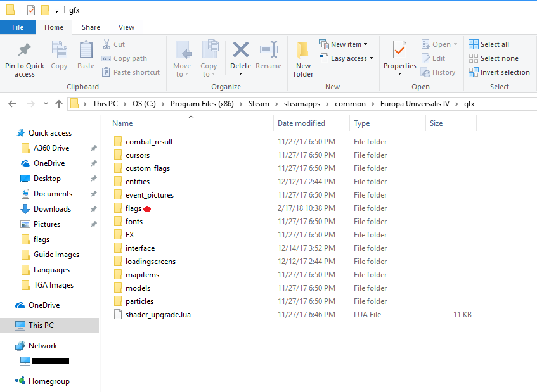Sort by the Name column header

[x=122, y=123]
